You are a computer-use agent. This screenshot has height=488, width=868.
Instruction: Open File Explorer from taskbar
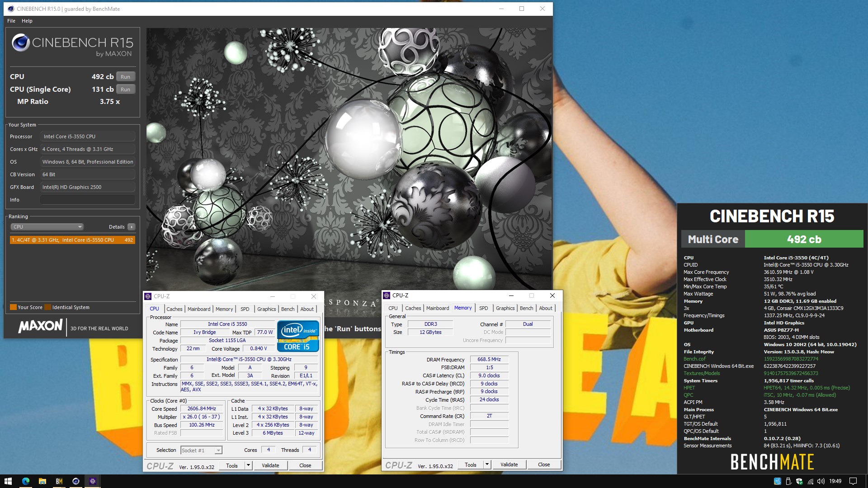(42, 481)
